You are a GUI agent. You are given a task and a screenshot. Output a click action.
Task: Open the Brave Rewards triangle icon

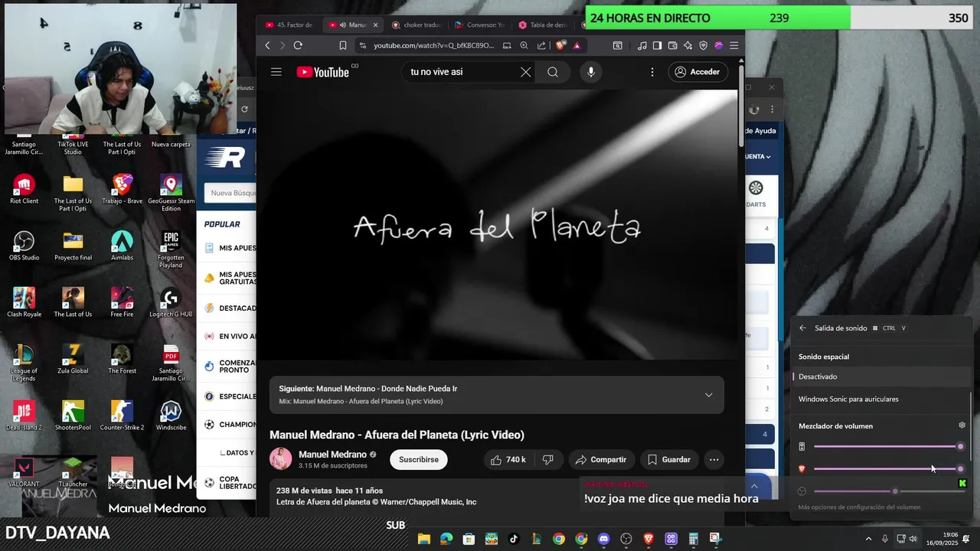coord(577,45)
